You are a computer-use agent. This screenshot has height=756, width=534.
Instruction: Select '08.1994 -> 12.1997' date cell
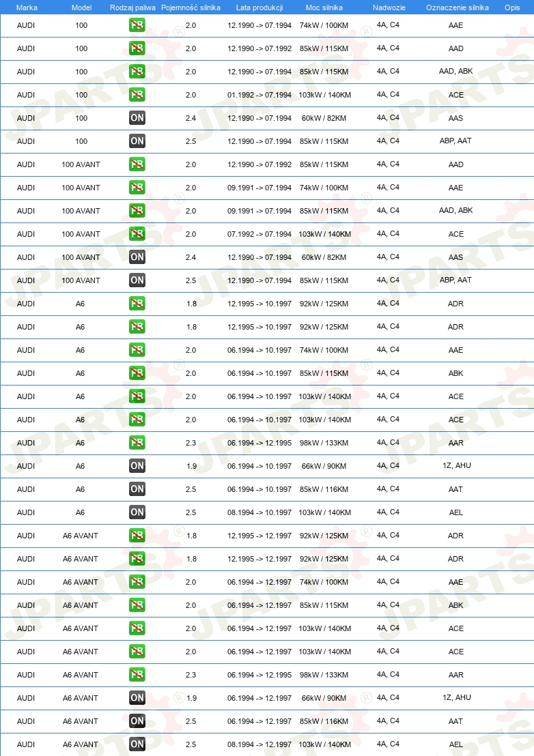point(259,744)
